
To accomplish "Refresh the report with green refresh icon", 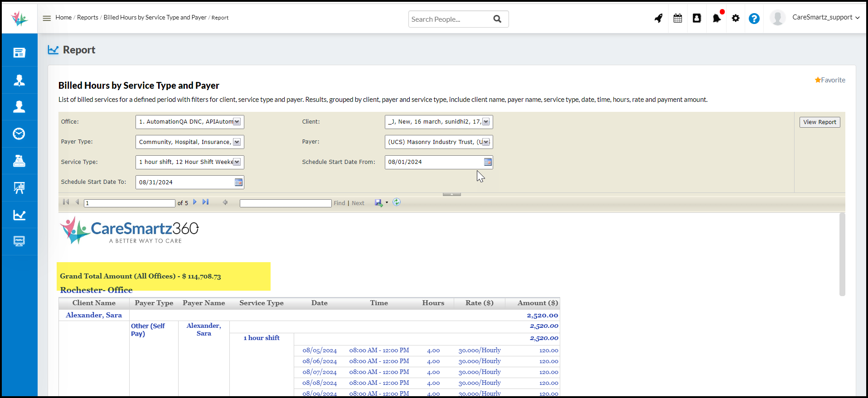I will pyautogui.click(x=397, y=202).
